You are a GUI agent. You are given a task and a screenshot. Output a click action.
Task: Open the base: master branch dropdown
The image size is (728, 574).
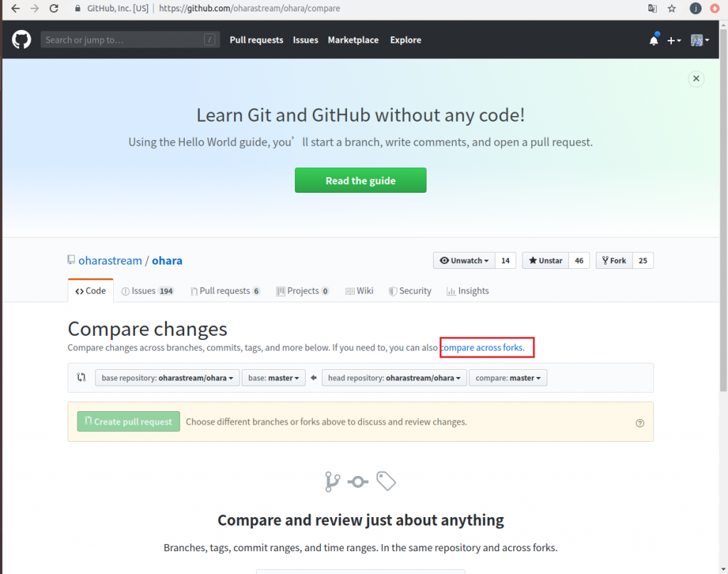[274, 378]
